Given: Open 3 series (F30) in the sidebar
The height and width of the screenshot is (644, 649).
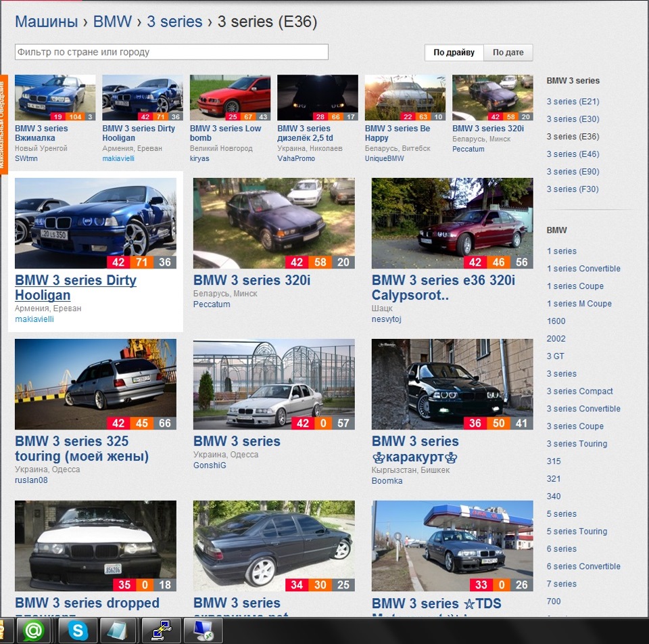Looking at the screenshot, I should pyautogui.click(x=573, y=189).
